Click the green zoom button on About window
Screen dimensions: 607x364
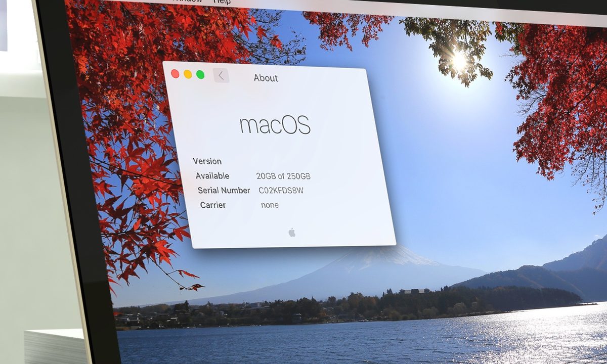(x=200, y=75)
